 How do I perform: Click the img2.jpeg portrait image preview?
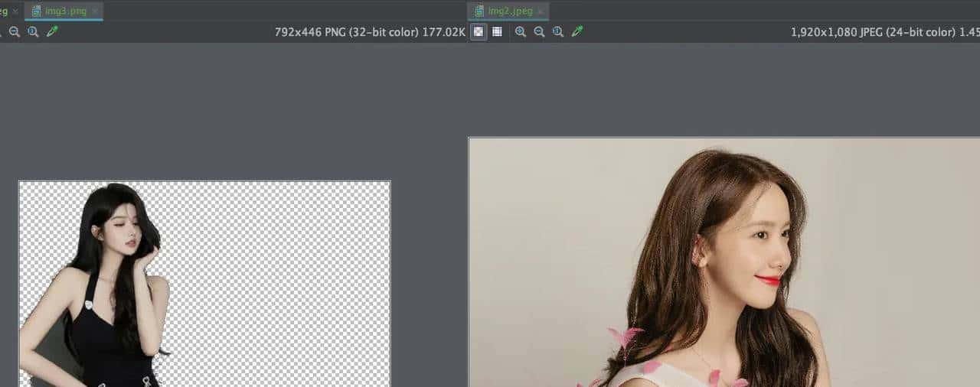[x=724, y=262]
